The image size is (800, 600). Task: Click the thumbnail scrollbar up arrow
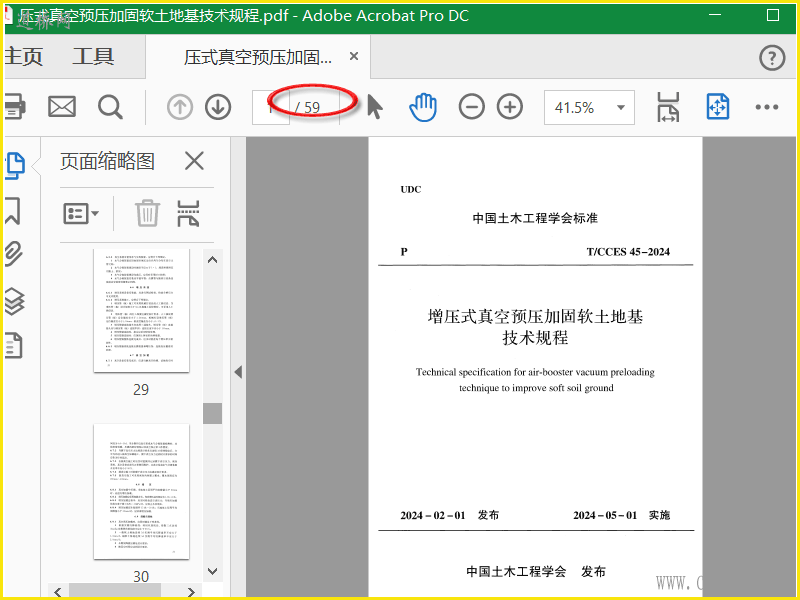click(213, 260)
